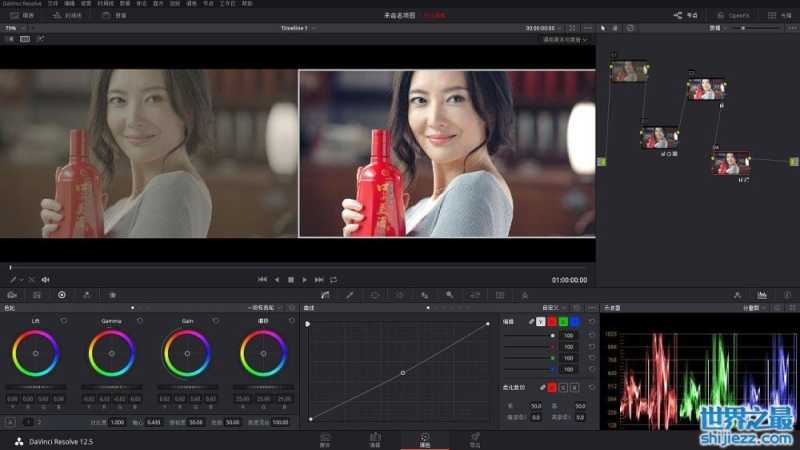Open the Power Window palette icon
Viewport: 800px width, 450px height.
(375, 295)
